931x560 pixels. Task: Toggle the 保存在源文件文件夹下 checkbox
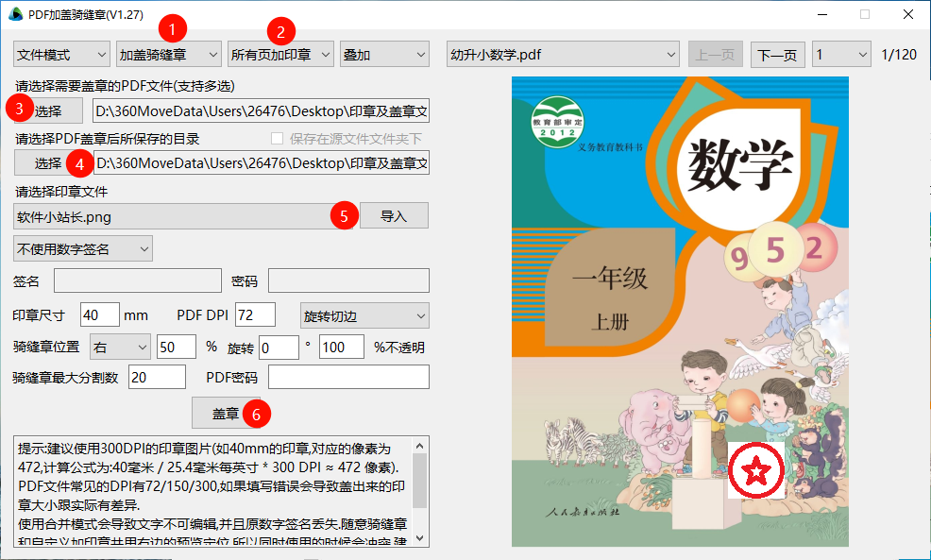coord(277,139)
